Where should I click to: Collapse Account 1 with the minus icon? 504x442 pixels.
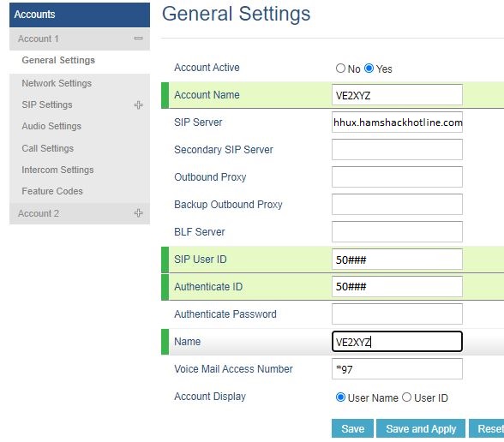(x=138, y=39)
